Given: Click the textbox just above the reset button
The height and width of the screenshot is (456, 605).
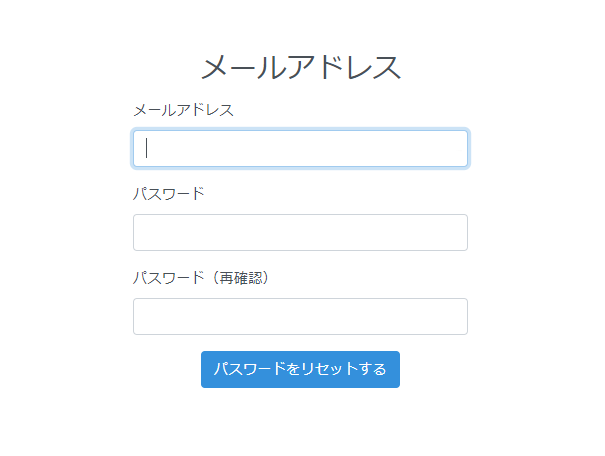Looking at the screenshot, I should [x=300, y=316].
